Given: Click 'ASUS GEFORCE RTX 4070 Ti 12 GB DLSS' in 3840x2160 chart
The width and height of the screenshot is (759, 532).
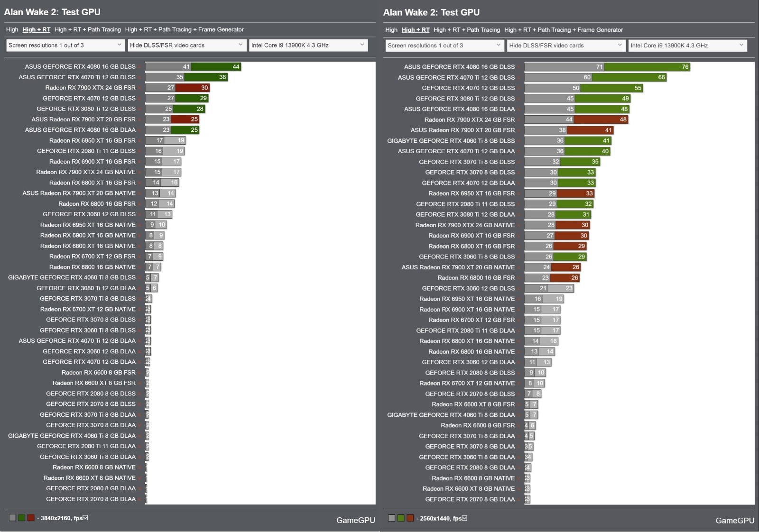Looking at the screenshot, I should click(77, 77).
